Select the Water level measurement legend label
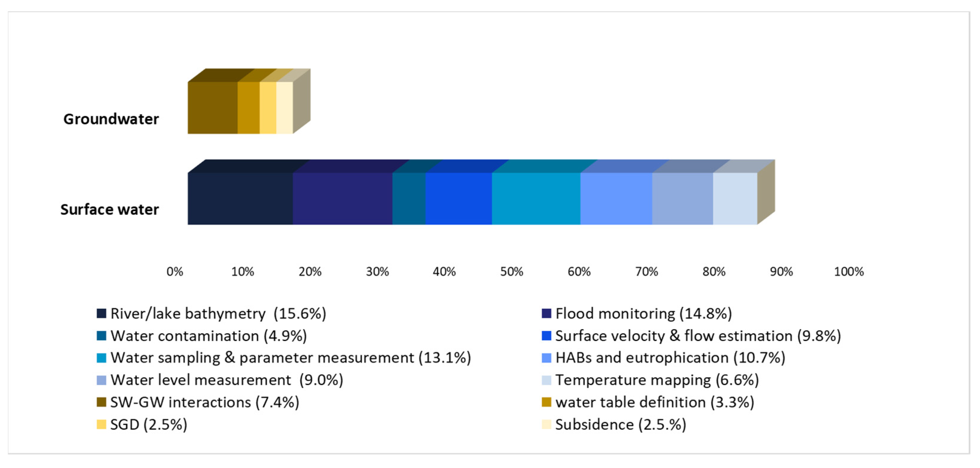 (227, 380)
